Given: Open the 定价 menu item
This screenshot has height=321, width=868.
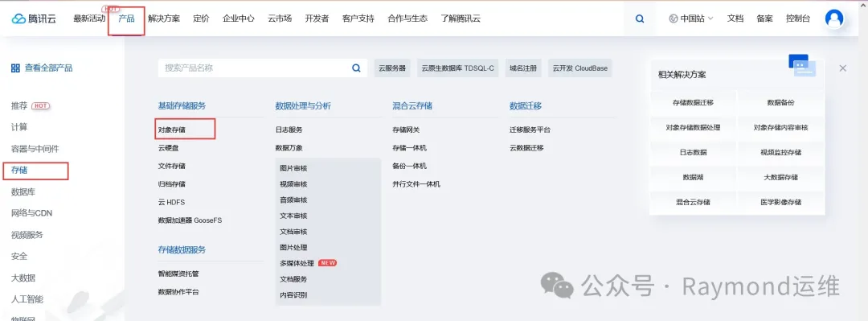Looking at the screenshot, I should 201,19.
